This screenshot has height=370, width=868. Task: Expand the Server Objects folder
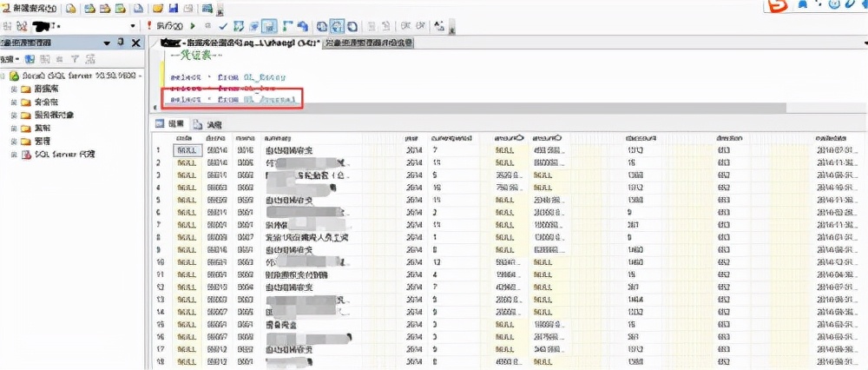click(x=15, y=116)
